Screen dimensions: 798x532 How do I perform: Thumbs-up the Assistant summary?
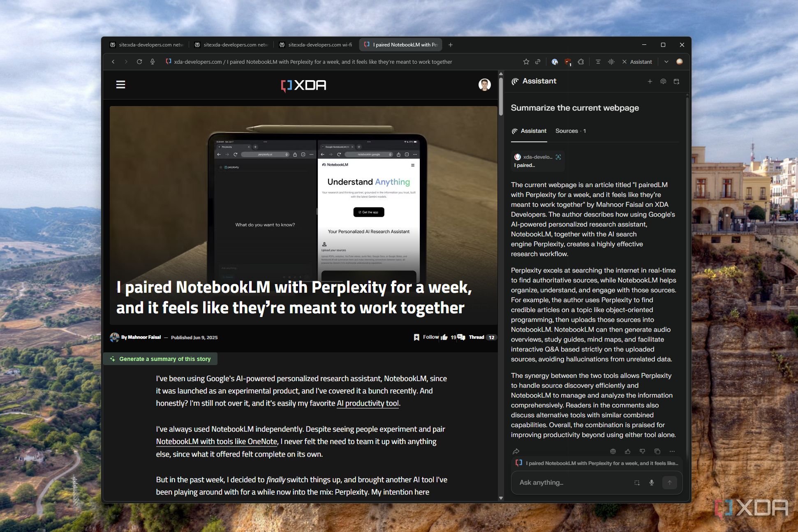pos(627,451)
